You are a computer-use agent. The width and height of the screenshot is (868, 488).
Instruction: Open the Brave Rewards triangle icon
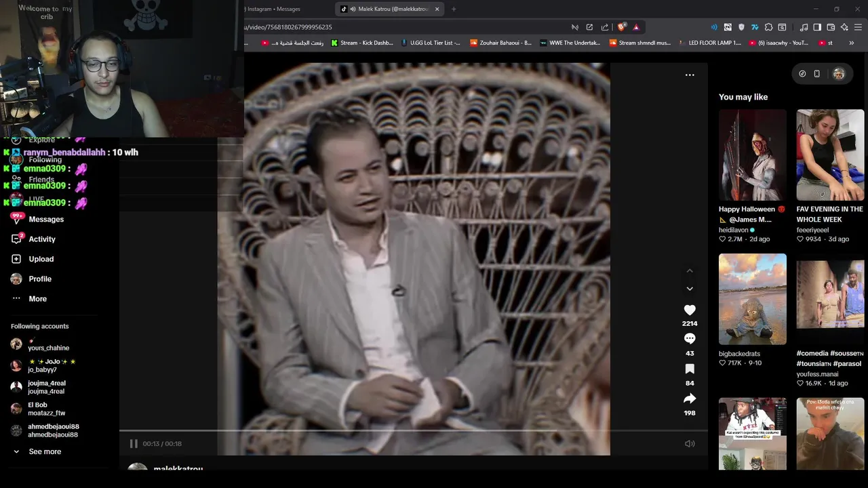tap(636, 27)
